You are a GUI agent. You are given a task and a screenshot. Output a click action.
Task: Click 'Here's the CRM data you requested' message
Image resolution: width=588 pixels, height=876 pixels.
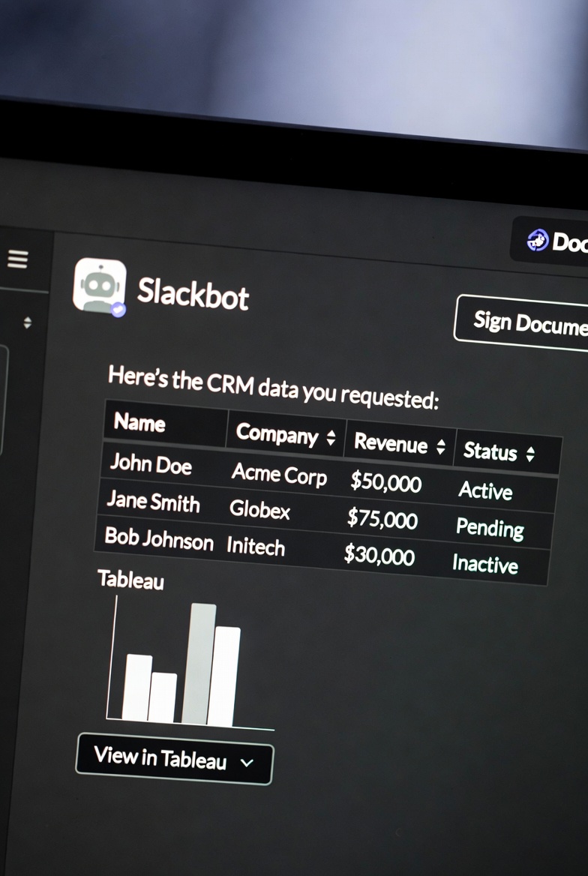tap(273, 386)
